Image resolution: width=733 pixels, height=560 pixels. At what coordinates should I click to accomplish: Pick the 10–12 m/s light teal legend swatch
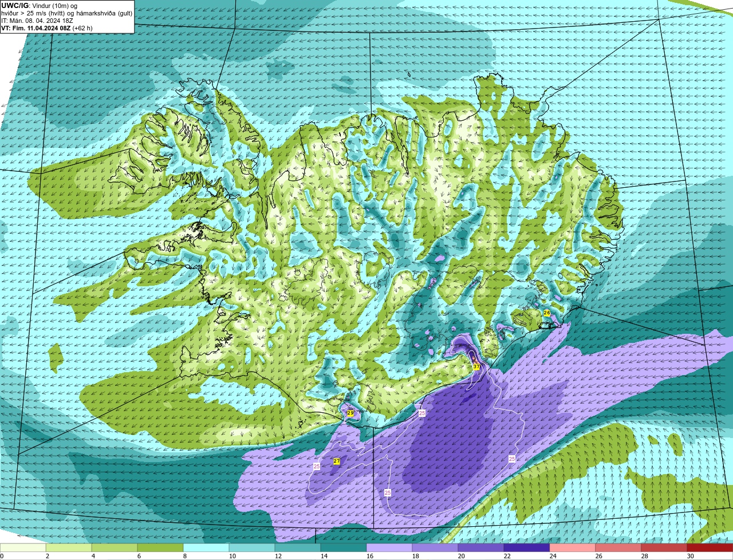click(252, 548)
